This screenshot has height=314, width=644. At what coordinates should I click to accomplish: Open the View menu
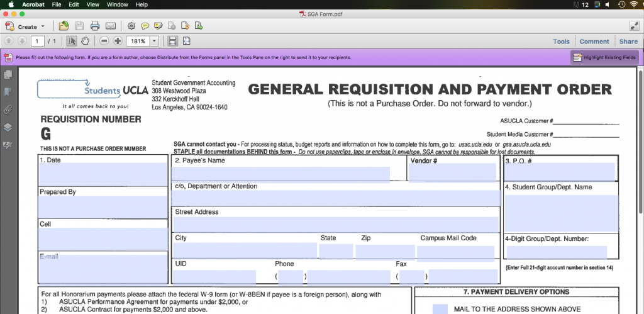click(x=93, y=4)
